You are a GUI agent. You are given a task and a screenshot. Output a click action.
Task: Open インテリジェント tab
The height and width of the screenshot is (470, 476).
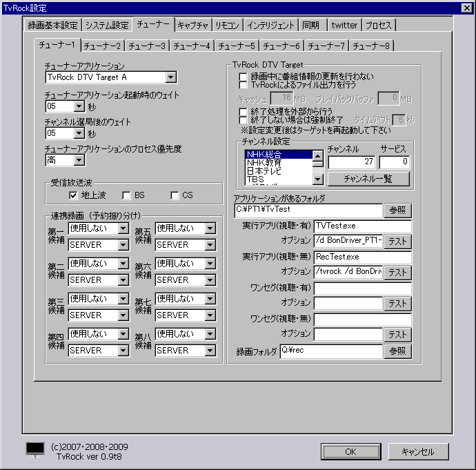pyautogui.click(x=271, y=26)
